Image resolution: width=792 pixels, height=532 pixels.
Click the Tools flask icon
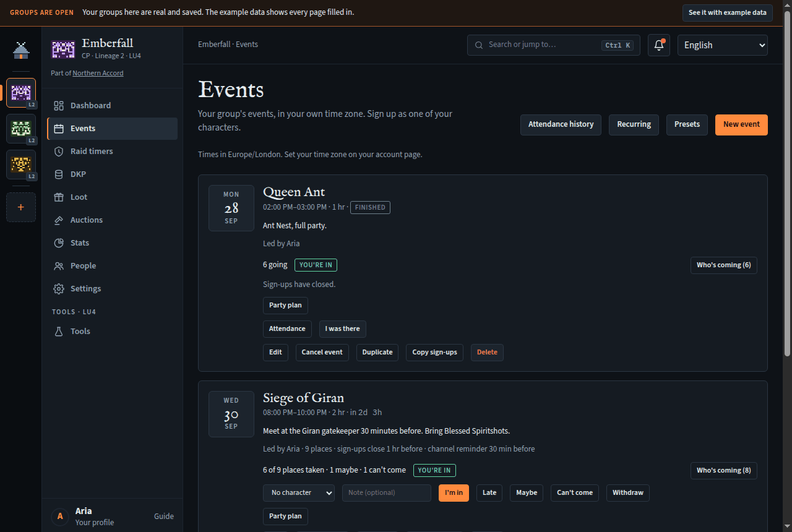tap(59, 332)
